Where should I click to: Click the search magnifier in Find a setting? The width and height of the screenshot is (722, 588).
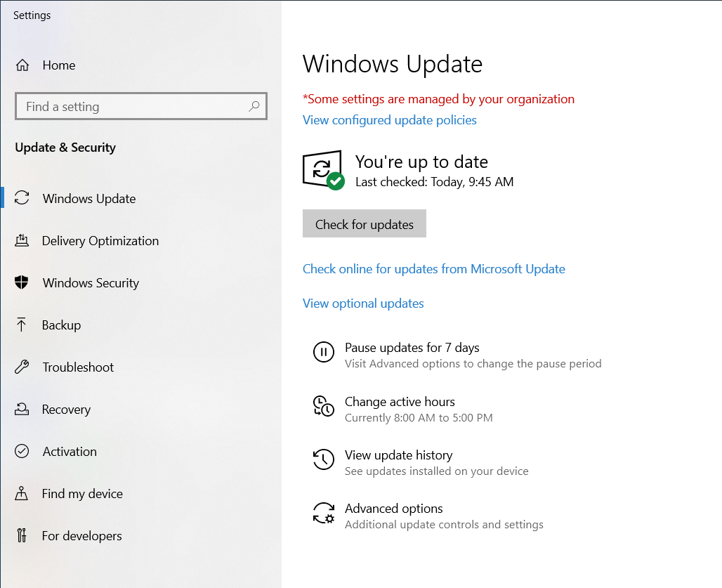(x=254, y=106)
